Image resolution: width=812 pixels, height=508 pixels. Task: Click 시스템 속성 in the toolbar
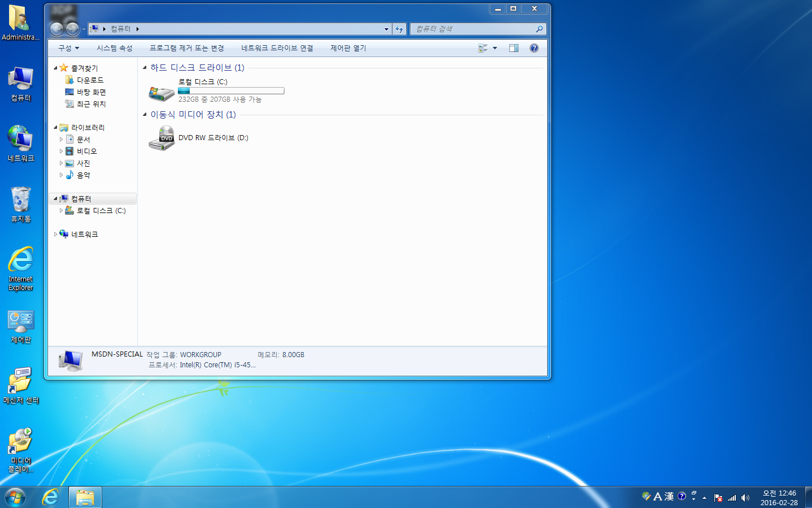tap(115, 48)
